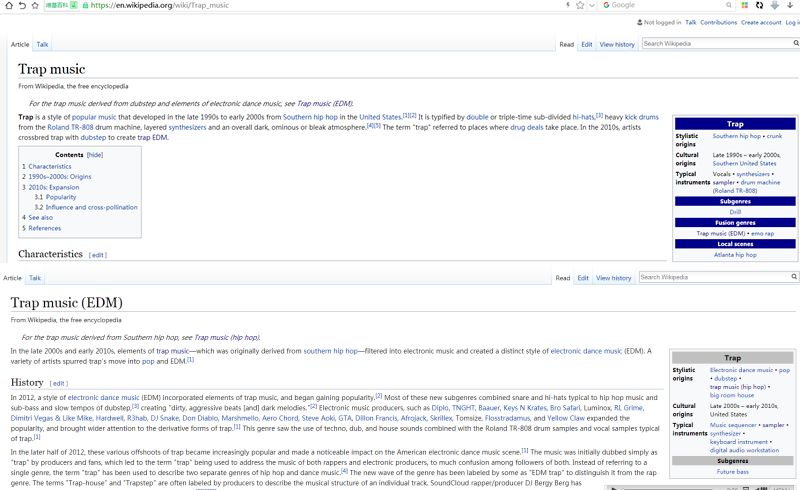Click the lightning bolt icon in address bar
Screen dimensions: 800x490
568,5
